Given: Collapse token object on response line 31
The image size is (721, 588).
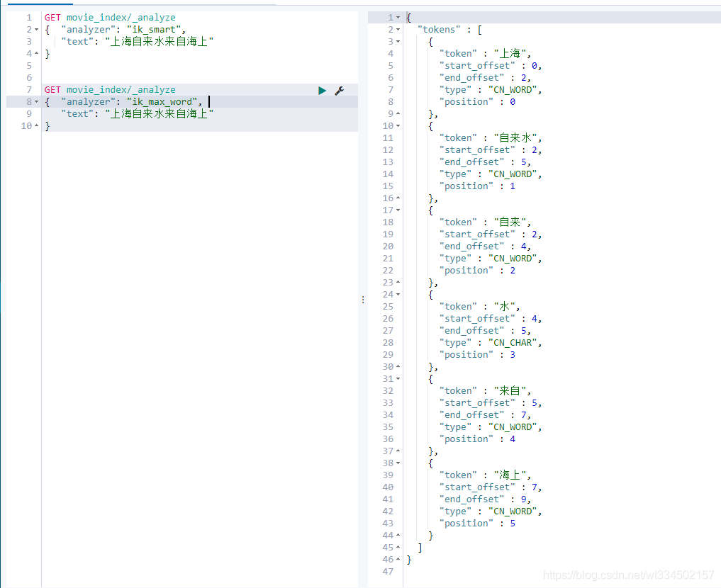Looking at the screenshot, I should coord(398,379).
